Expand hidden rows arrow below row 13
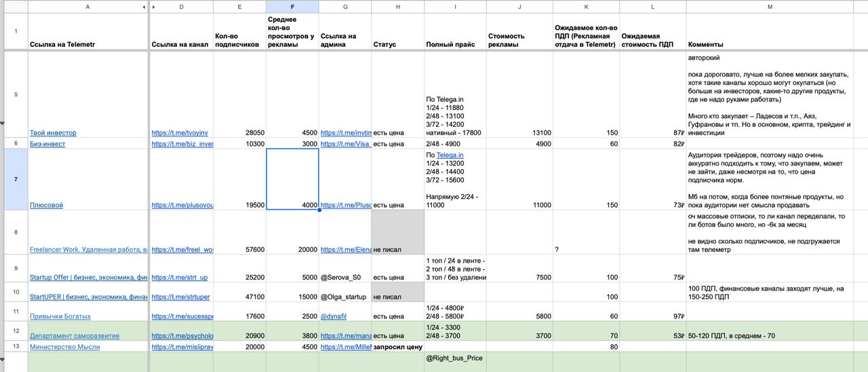 point(2,359)
